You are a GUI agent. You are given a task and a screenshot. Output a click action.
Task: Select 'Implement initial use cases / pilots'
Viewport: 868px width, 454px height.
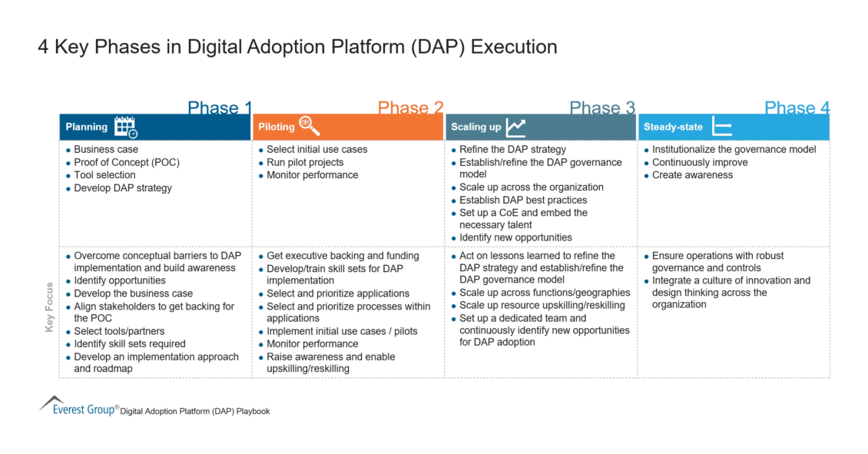point(342,331)
